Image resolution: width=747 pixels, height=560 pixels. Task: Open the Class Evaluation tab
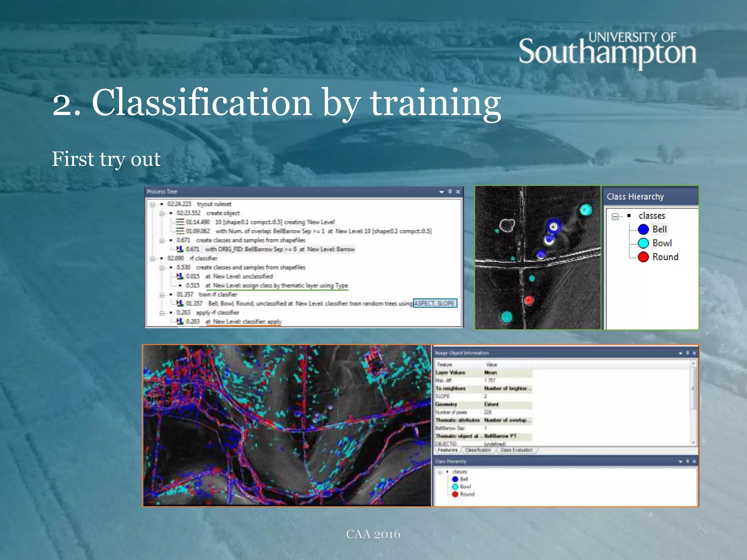click(516, 450)
